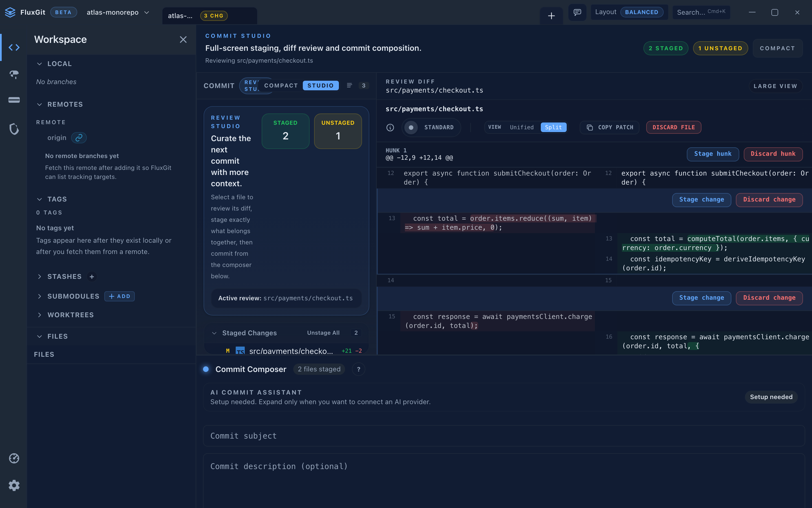Focus the Commit subject field
Screen dimensions: 812x508
(x=504, y=436)
